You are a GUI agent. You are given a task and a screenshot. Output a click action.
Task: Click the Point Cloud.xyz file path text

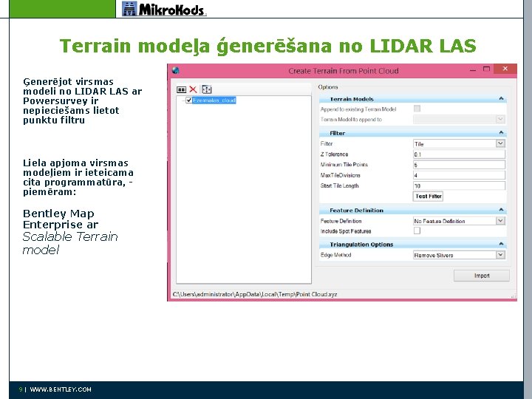click(x=255, y=294)
